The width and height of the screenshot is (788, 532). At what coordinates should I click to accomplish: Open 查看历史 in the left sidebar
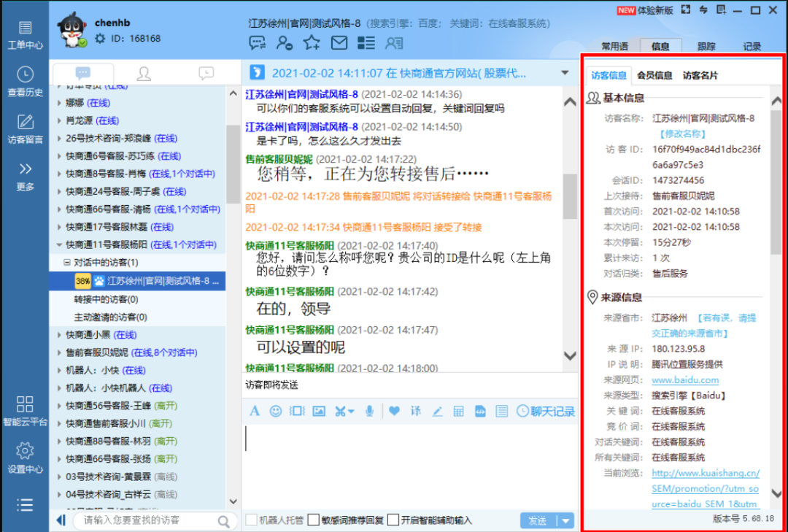[25, 81]
